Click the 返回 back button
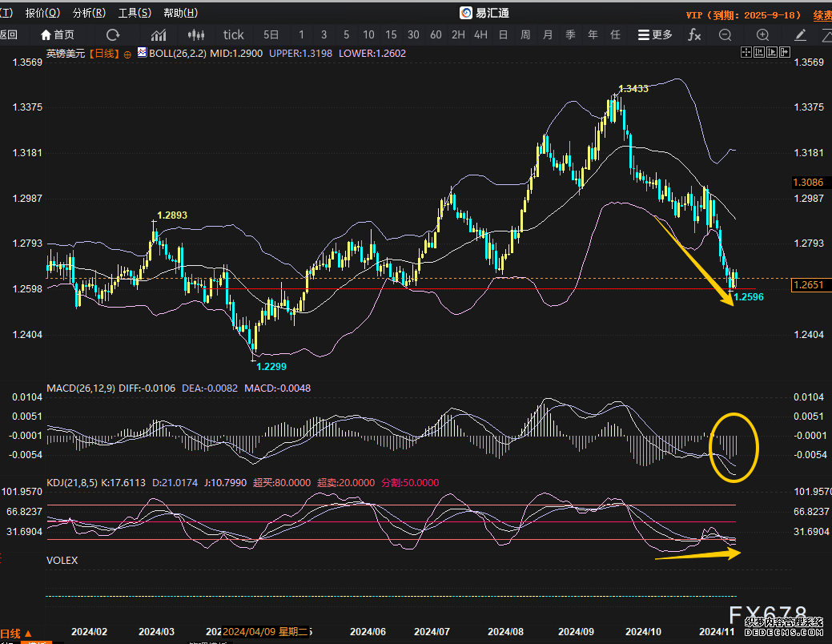This screenshot has height=644, width=832. (9, 35)
